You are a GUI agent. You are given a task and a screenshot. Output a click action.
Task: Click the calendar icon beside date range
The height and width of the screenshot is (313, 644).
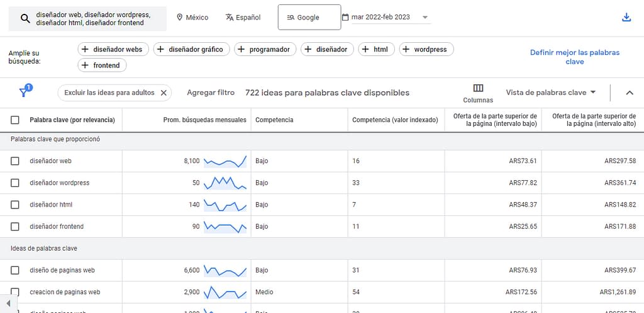coord(345,17)
